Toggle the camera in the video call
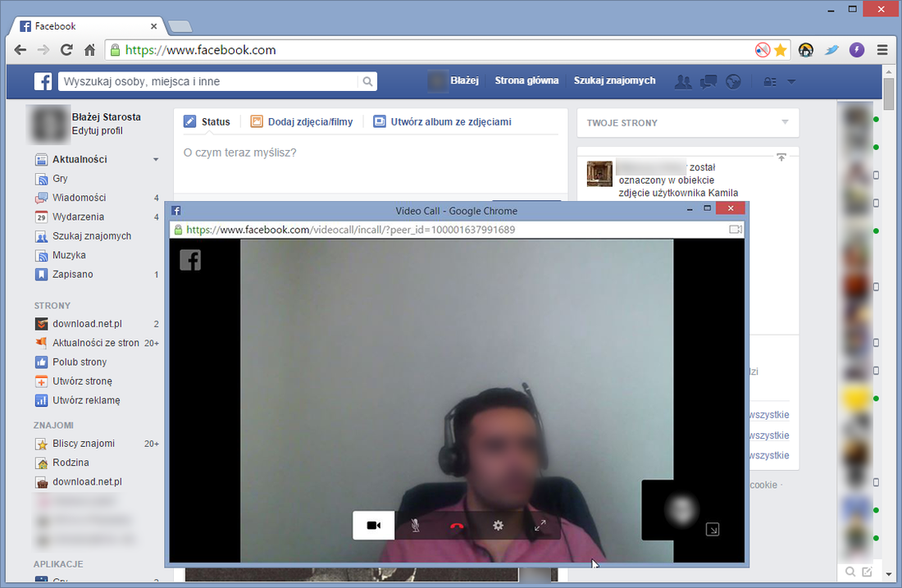Image resolution: width=902 pixels, height=588 pixels. pos(374,526)
